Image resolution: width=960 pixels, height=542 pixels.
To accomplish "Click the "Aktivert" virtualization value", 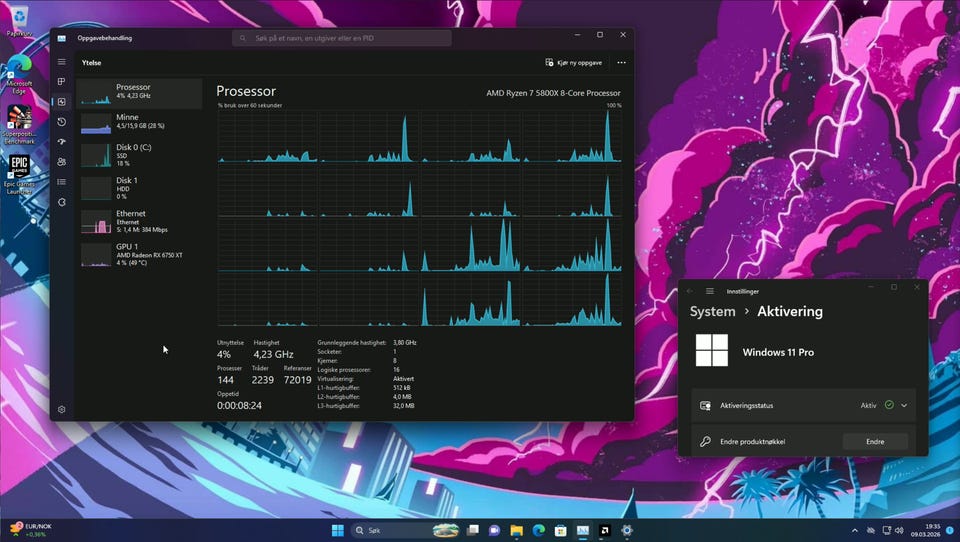I will pos(403,379).
